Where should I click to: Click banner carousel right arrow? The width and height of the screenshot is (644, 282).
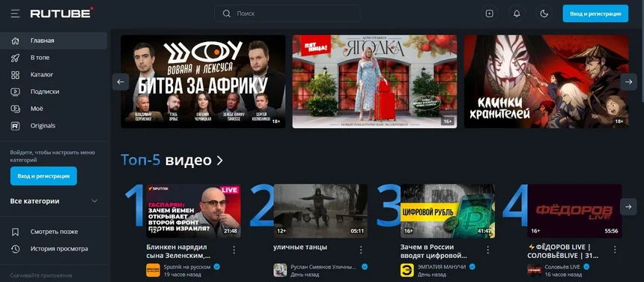[x=628, y=82]
